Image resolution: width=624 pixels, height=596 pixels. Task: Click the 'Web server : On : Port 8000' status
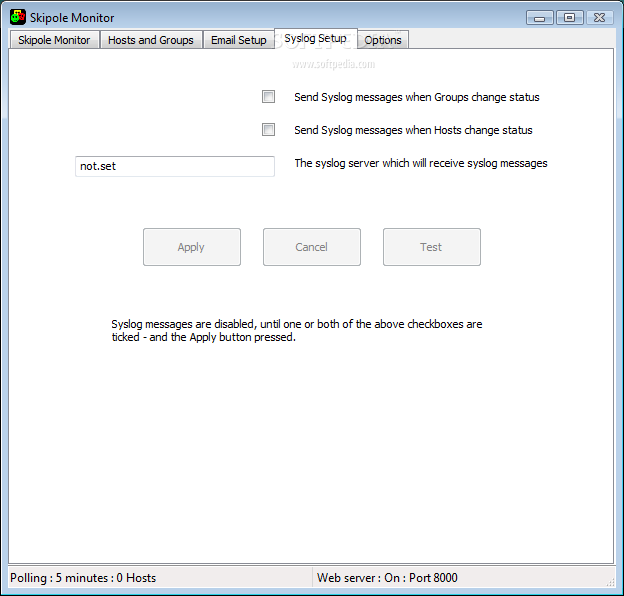pyautogui.click(x=387, y=578)
